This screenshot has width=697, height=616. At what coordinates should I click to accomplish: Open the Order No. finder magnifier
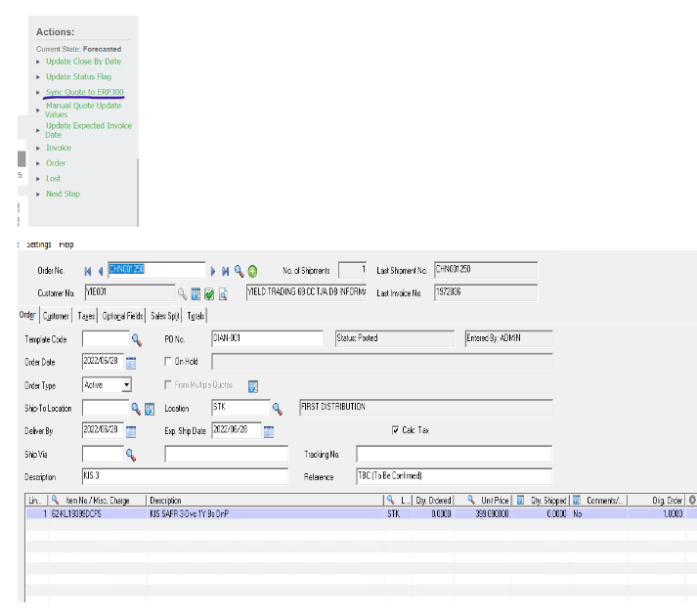click(x=239, y=271)
